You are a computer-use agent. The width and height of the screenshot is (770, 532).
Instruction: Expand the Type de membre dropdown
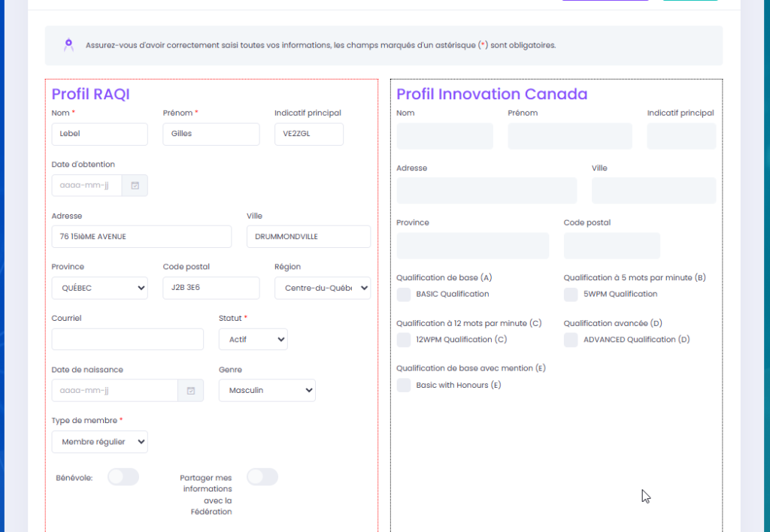(x=99, y=442)
